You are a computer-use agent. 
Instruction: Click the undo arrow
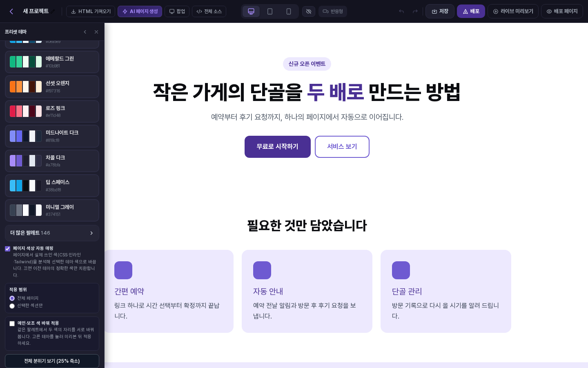(401, 11)
